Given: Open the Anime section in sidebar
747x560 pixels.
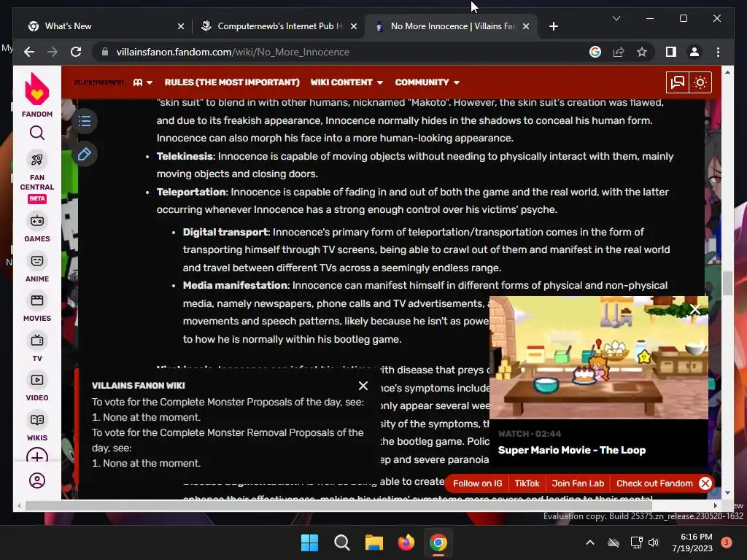Looking at the screenshot, I should point(36,268).
